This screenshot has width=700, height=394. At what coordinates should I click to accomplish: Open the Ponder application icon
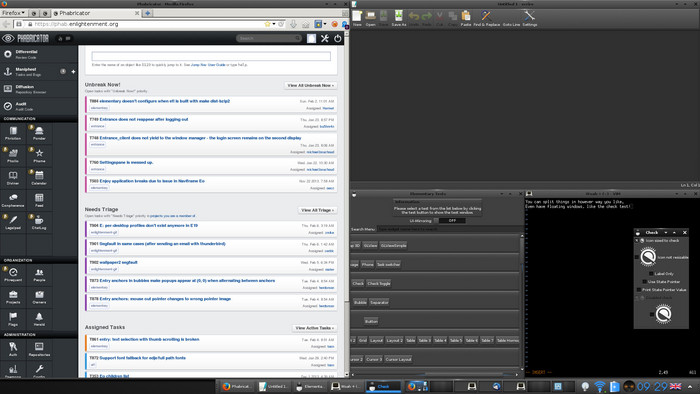coord(39,133)
